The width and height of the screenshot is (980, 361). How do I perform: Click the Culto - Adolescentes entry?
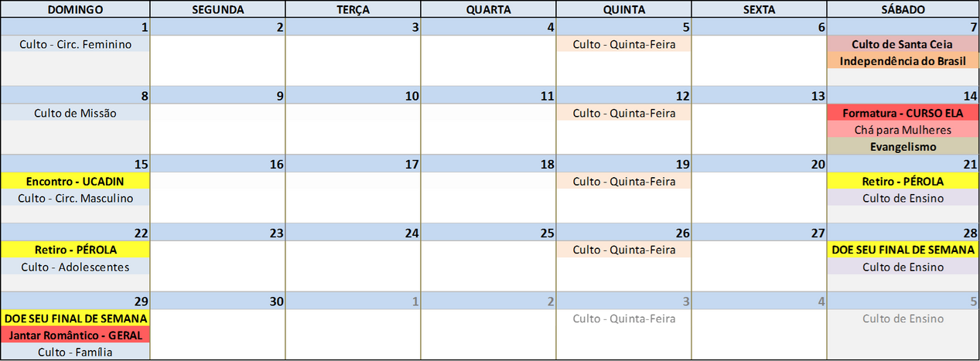coord(75,267)
